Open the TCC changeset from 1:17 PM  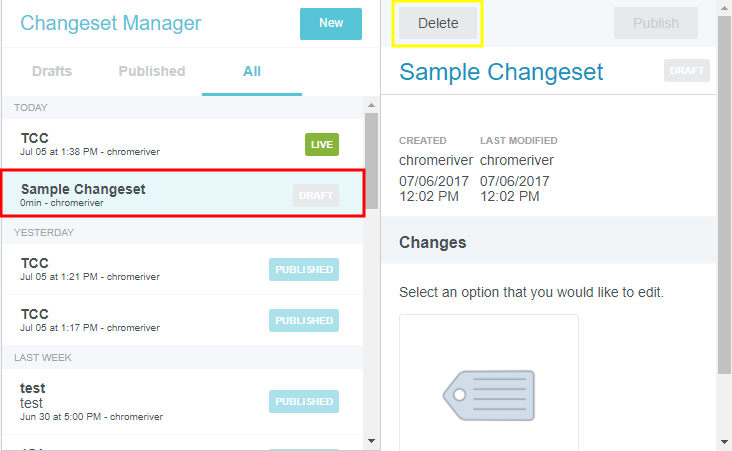pos(150,320)
